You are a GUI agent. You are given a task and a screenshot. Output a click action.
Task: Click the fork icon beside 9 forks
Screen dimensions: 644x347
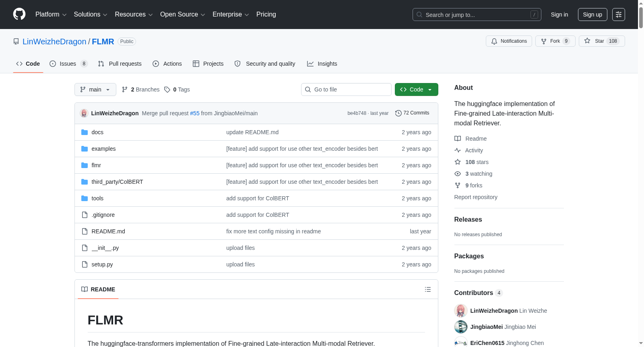pos(458,185)
